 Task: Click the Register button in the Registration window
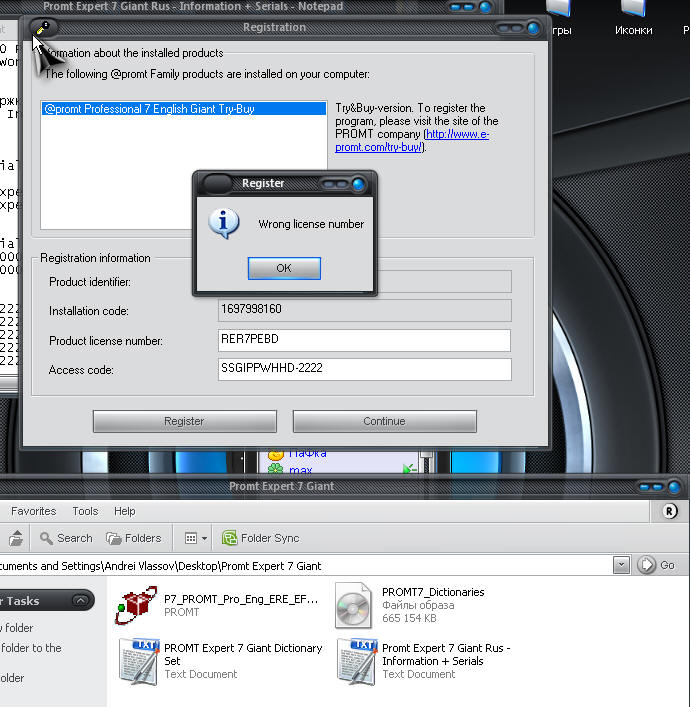(x=184, y=421)
